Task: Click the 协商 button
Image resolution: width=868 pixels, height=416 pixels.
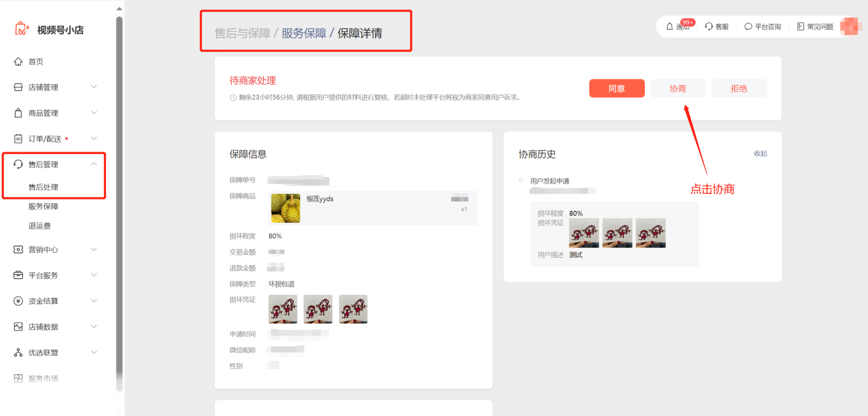Action: click(x=678, y=88)
